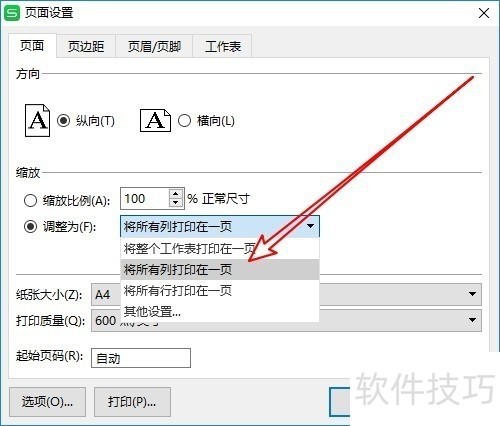Click the landscape page orientation icon

(155, 120)
